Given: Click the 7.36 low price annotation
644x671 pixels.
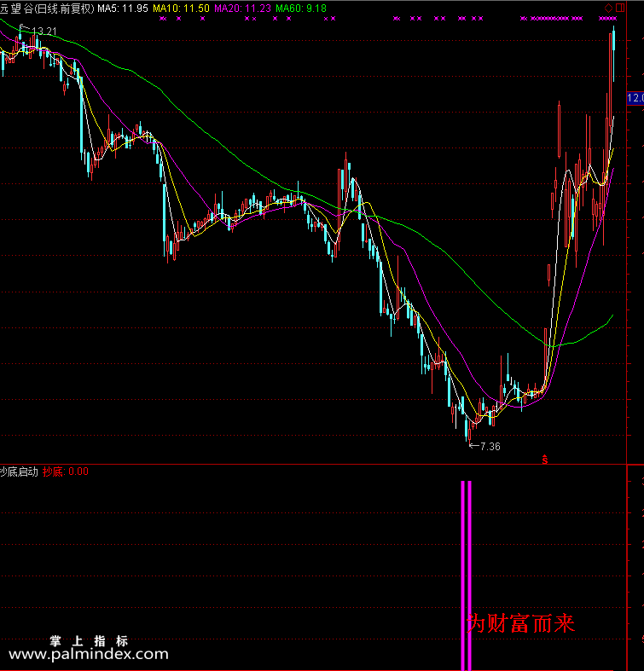Looking at the screenshot, I should (x=490, y=446).
